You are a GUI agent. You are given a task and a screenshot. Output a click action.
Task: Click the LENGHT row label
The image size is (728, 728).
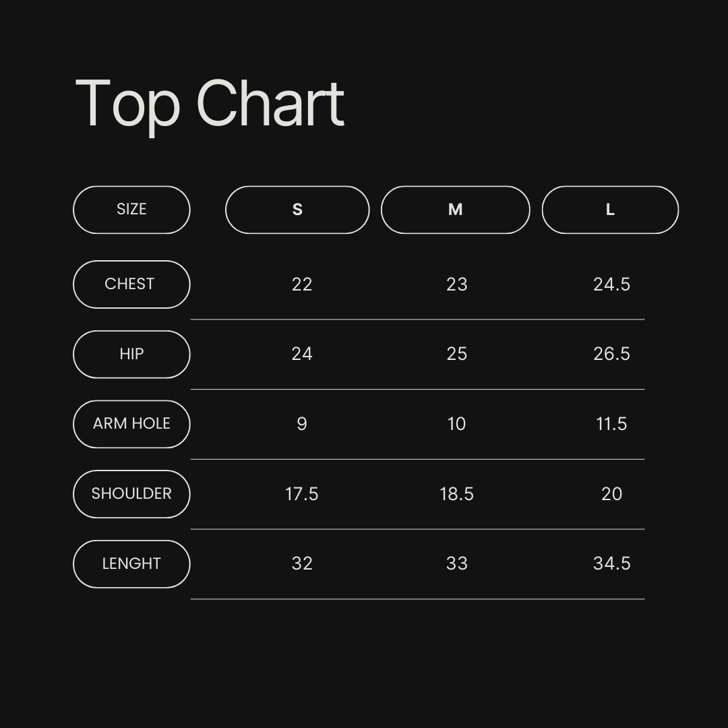131,564
